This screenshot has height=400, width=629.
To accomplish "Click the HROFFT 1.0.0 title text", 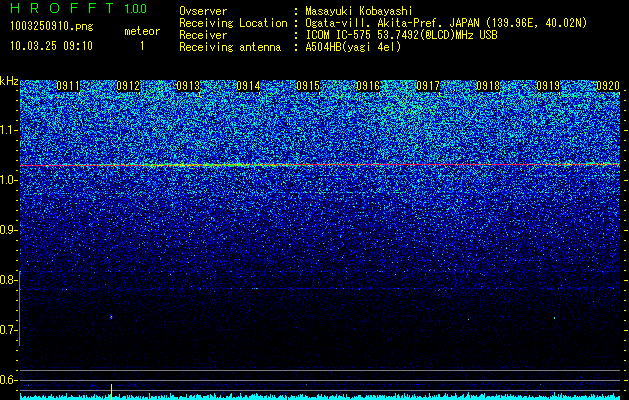I will tap(78, 8).
